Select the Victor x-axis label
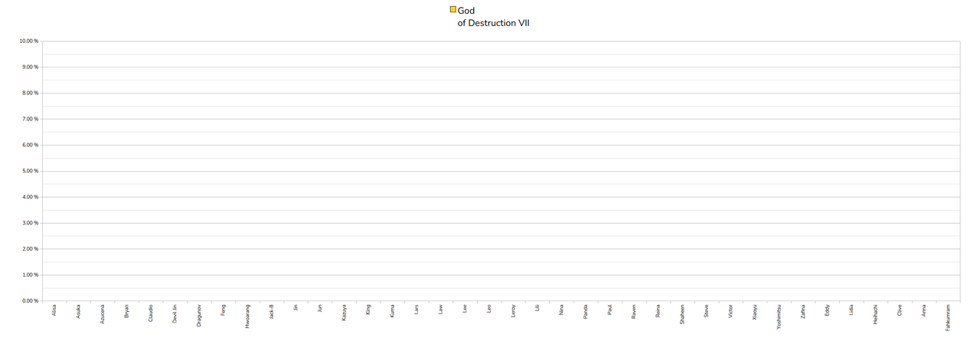 (730, 311)
